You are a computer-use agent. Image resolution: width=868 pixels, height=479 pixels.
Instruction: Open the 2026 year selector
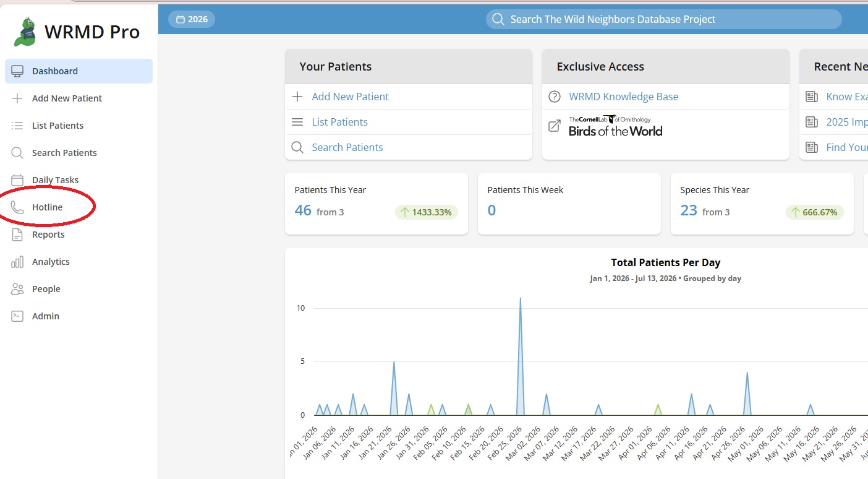coord(192,19)
